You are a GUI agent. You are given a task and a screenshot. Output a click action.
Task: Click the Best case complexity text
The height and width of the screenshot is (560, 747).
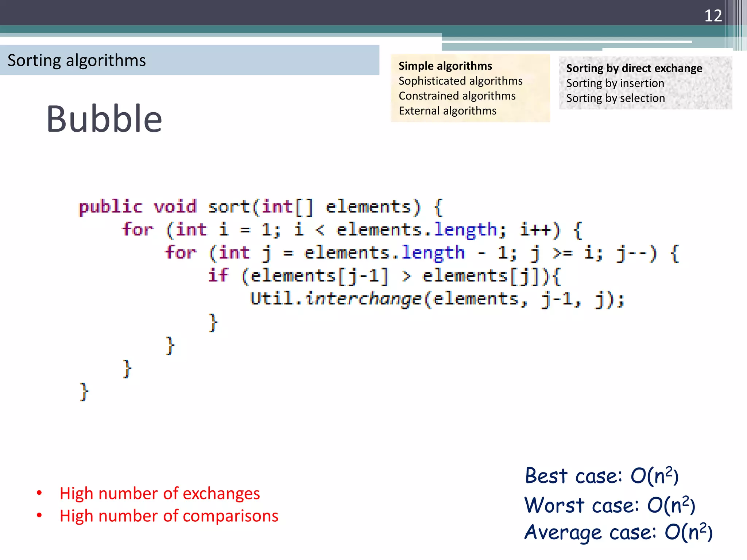[x=601, y=476]
